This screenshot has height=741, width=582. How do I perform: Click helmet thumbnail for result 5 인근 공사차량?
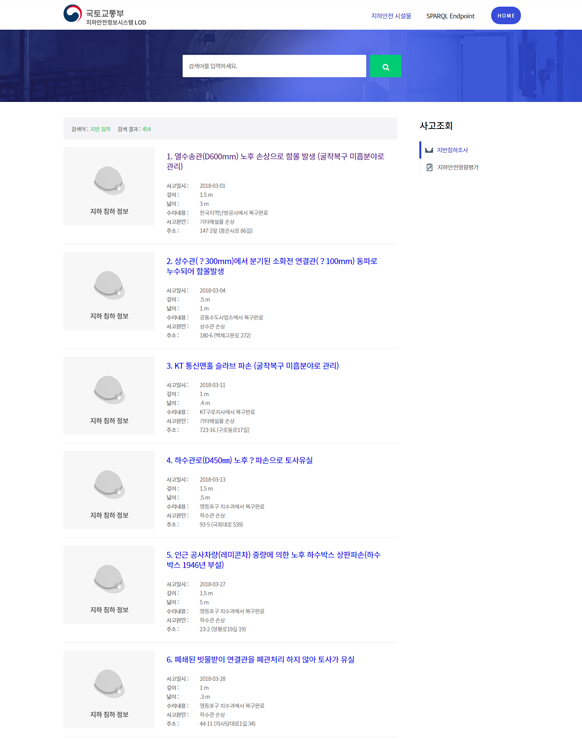(109, 585)
